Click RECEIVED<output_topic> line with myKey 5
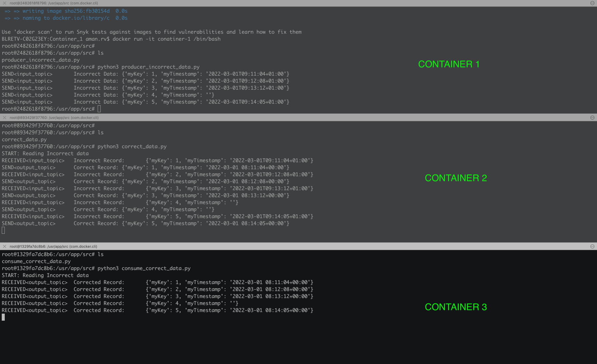597x364 pixels. (x=158, y=310)
